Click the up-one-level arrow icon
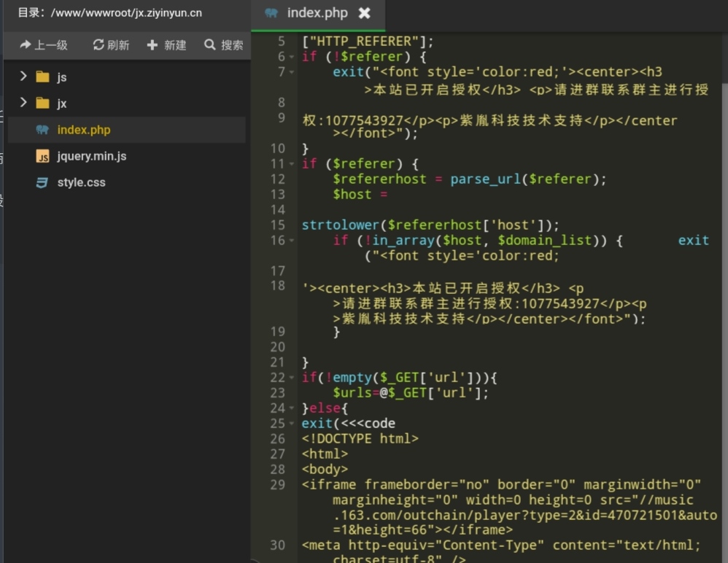Viewport: 728px width, 563px height. tap(25, 45)
